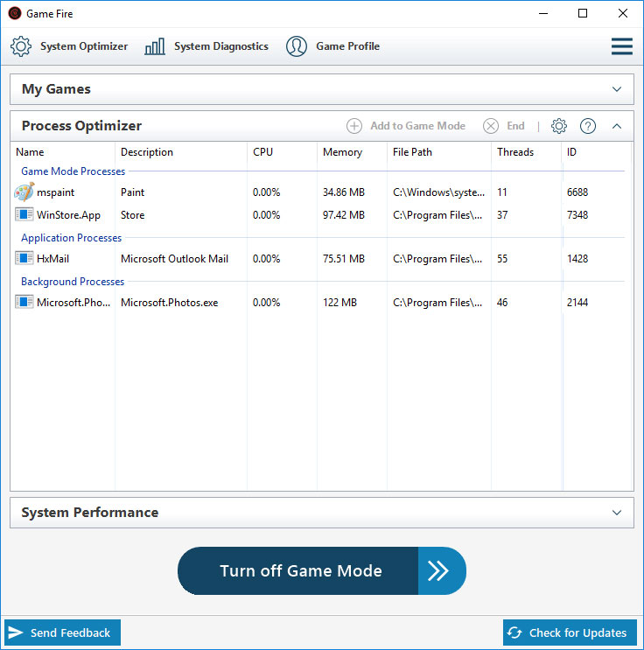The height and width of the screenshot is (650, 644).
Task: Open the System Diagnostics tab
Action: [x=206, y=46]
